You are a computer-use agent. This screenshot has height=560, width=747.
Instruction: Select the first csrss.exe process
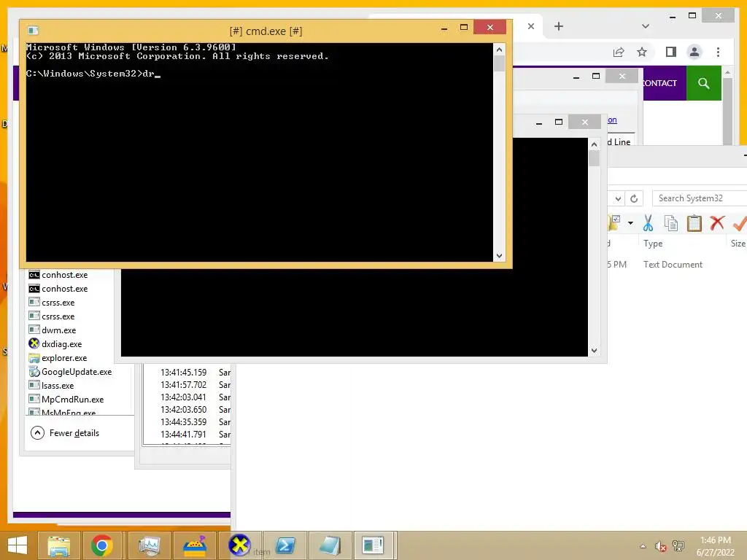(58, 303)
